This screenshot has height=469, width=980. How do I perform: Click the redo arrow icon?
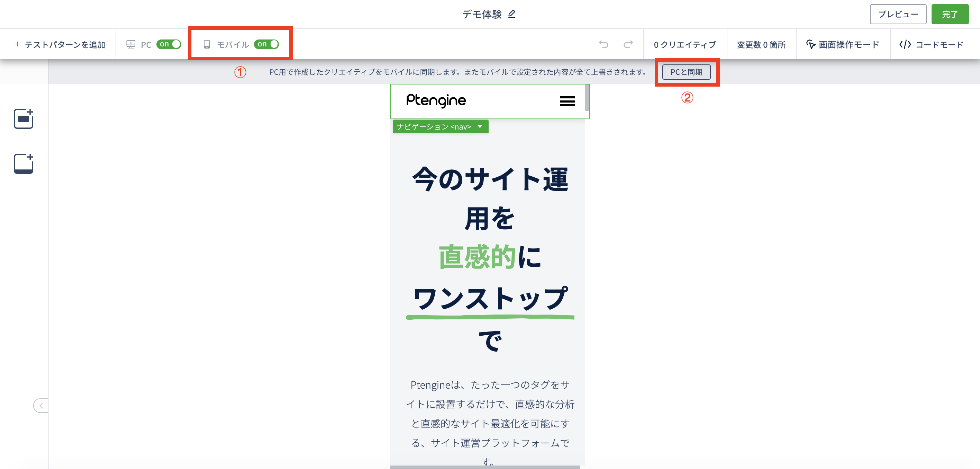pyautogui.click(x=628, y=44)
